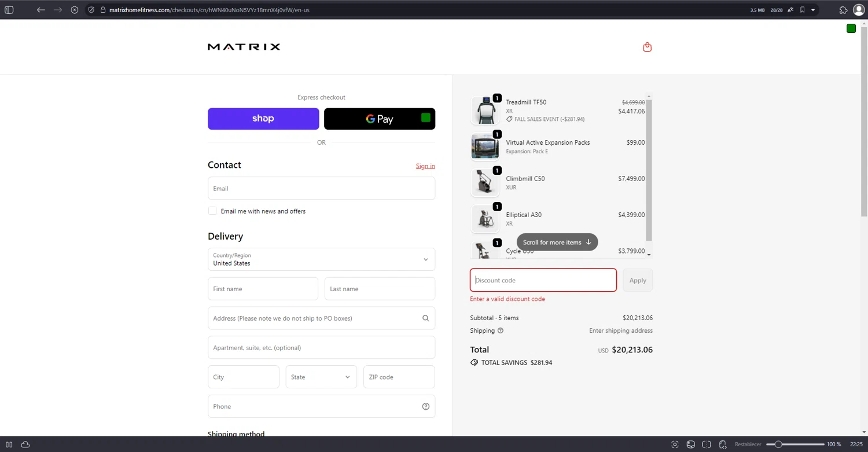The image size is (868, 452).
Task: Open the tracker shield icon in address bar
Action: tap(91, 10)
